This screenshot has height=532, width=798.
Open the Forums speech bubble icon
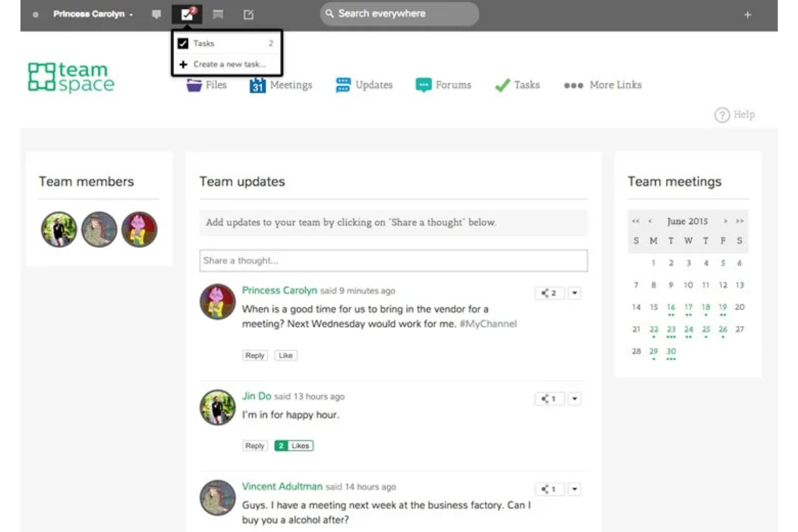coord(425,85)
